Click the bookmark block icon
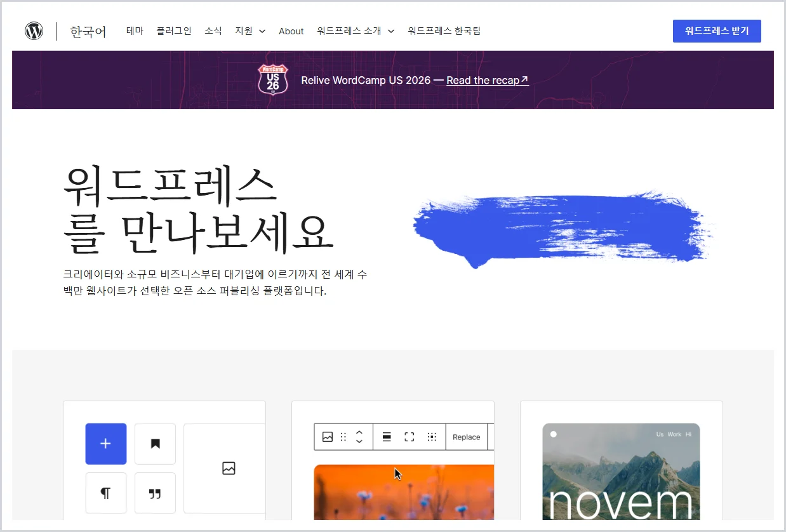The height and width of the screenshot is (532, 786). (x=155, y=444)
